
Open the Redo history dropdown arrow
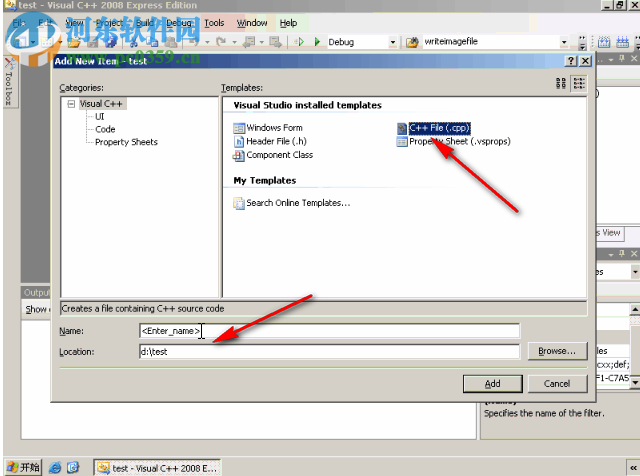coord(234,42)
